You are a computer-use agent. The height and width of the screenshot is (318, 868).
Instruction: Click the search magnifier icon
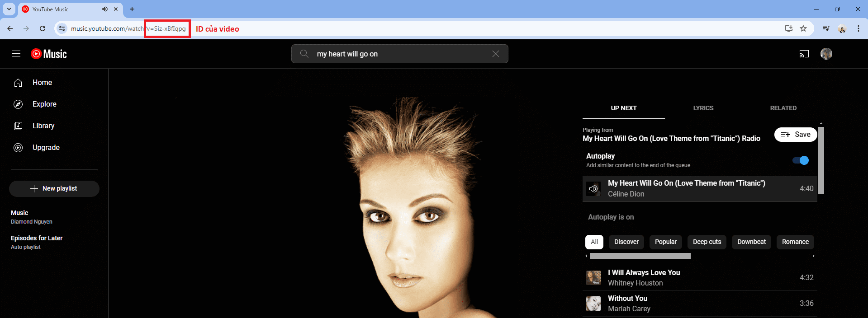pos(304,54)
